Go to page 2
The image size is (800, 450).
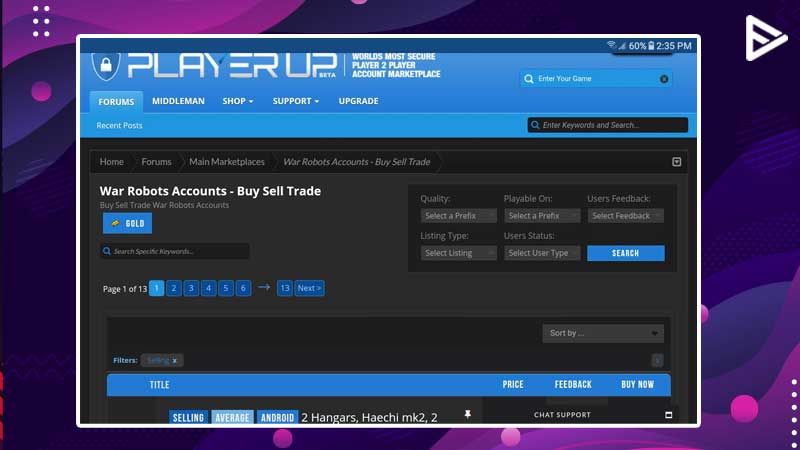[x=174, y=288]
